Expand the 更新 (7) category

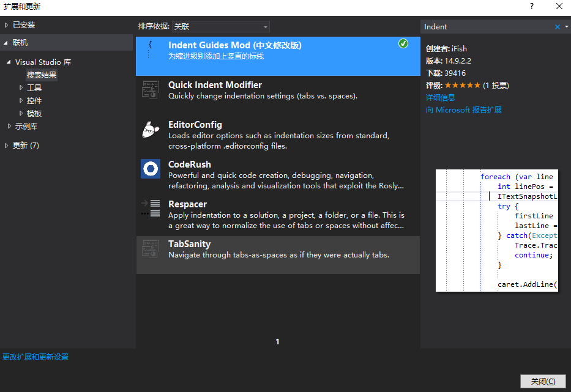click(6, 145)
